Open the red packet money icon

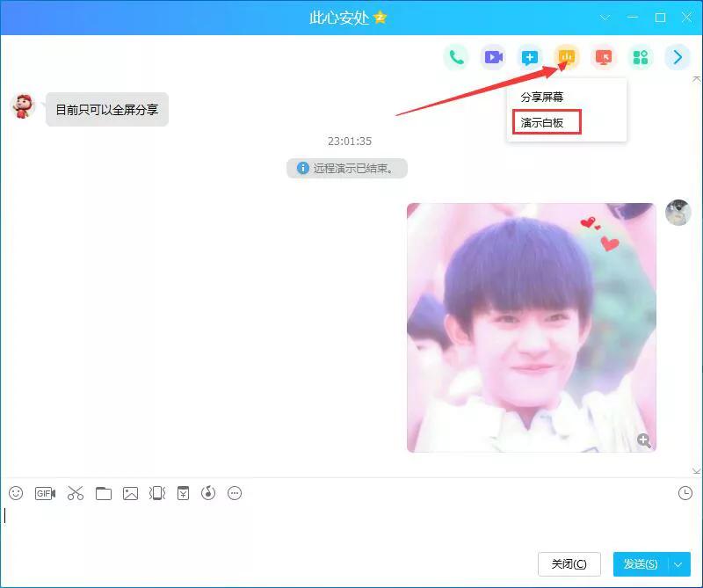pos(181,493)
